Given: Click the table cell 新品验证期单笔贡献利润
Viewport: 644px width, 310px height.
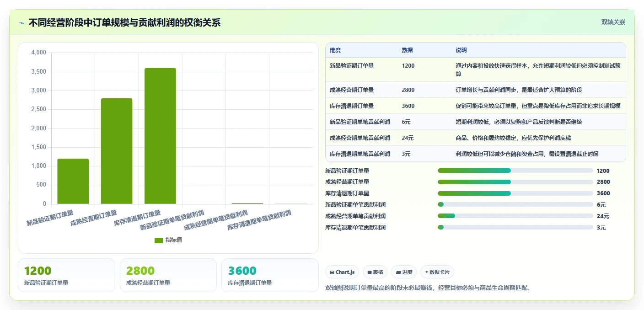Looking at the screenshot, I should pyautogui.click(x=360, y=122).
